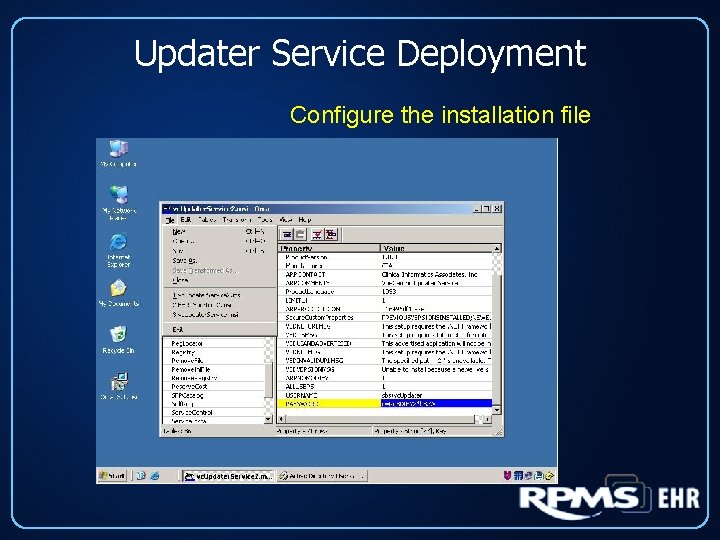Launch Internet Explorer from quick launch

[155, 476]
